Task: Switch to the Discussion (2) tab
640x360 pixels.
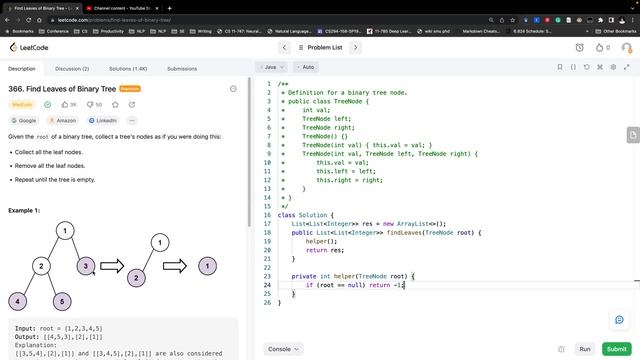Action: point(72,69)
